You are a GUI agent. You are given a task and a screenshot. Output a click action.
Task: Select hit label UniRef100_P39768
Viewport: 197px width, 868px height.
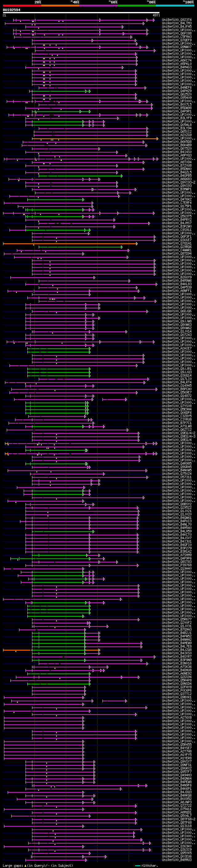pyautogui.click(x=177, y=565)
